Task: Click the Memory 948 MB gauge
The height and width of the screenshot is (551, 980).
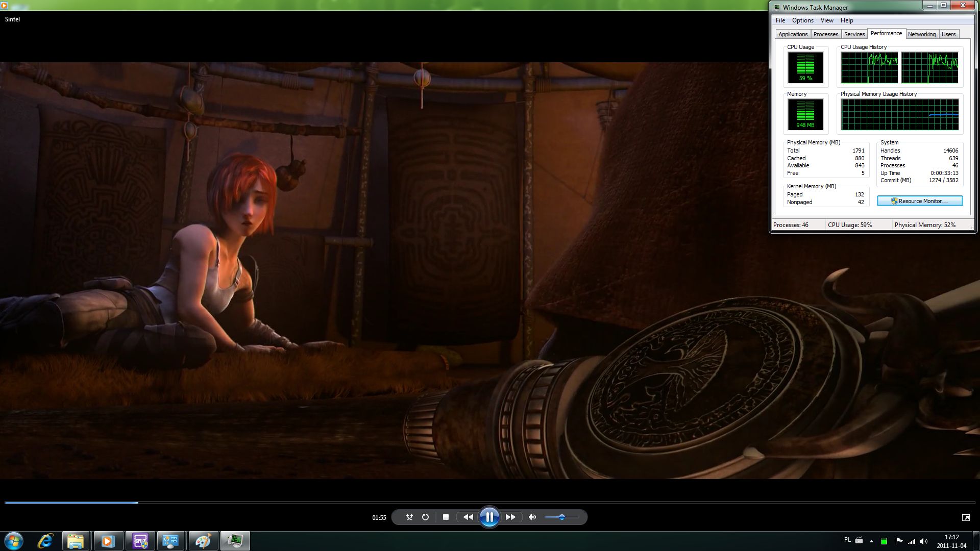Action: tap(805, 114)
